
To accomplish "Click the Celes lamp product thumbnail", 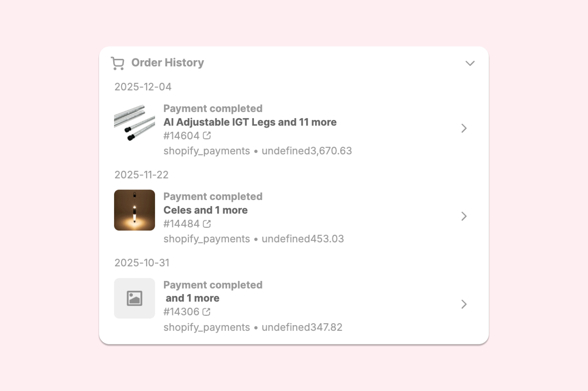I will (x=135, y=210).
